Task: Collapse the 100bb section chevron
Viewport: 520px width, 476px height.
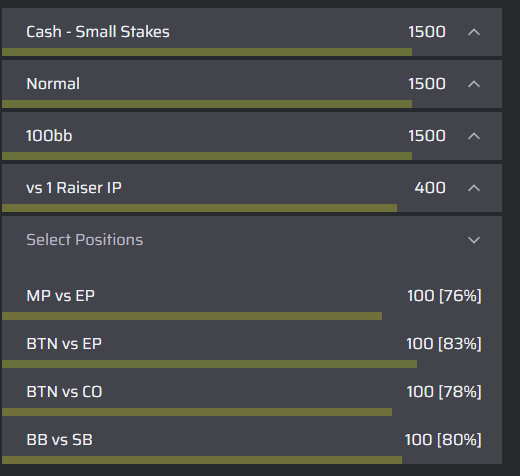Action: pyautogui.click(x=474, y=136)
